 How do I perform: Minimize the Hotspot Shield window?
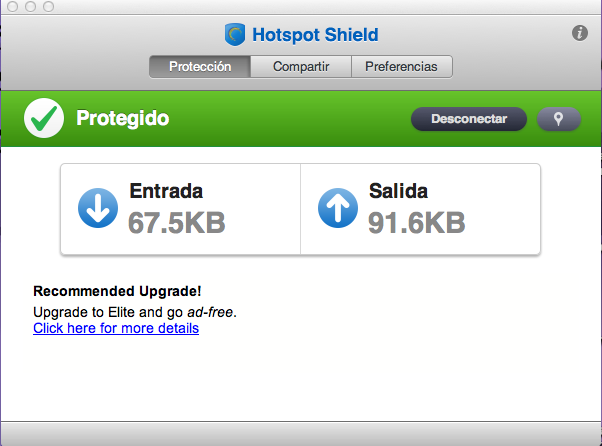click(29, 7)
